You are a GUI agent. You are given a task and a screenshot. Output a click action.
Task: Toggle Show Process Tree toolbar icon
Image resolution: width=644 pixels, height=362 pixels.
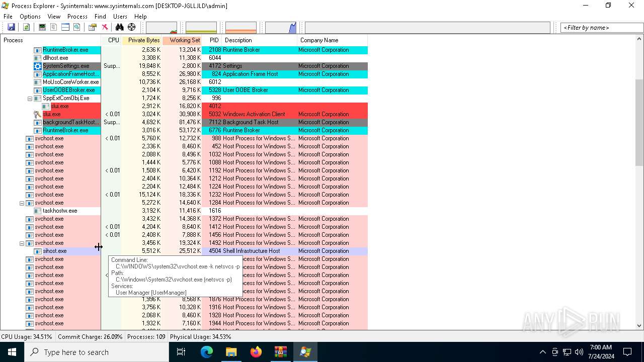point(54,27)
